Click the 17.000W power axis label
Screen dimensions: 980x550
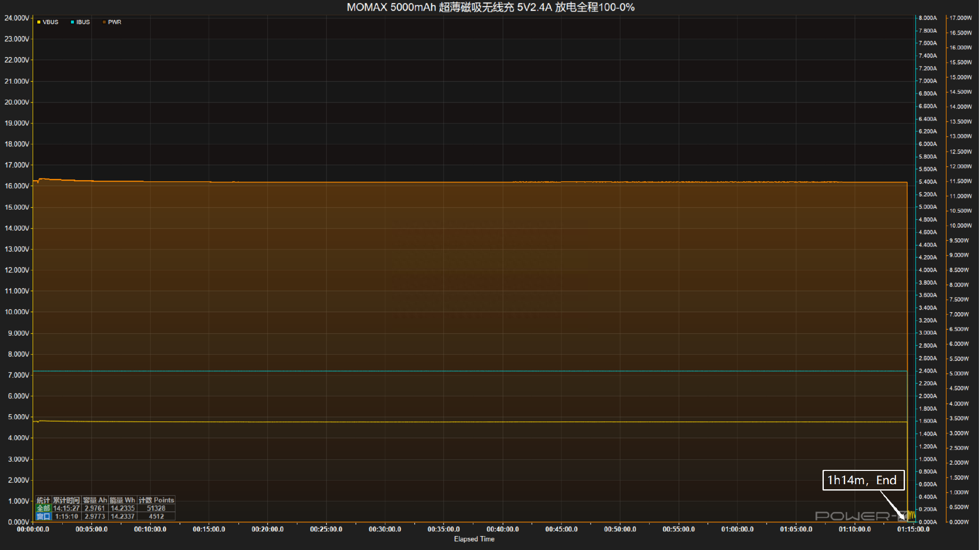coord(961,18)
